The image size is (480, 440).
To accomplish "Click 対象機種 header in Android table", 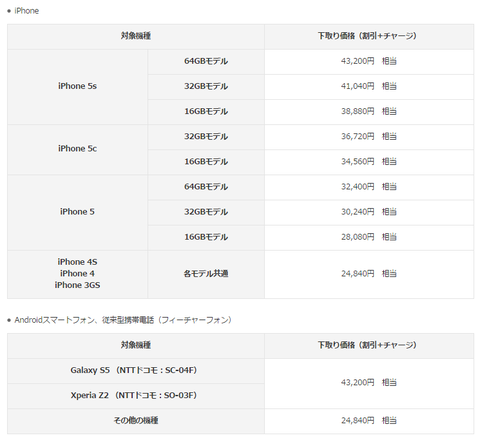I will pyautogui.click(x=136, y=345).
